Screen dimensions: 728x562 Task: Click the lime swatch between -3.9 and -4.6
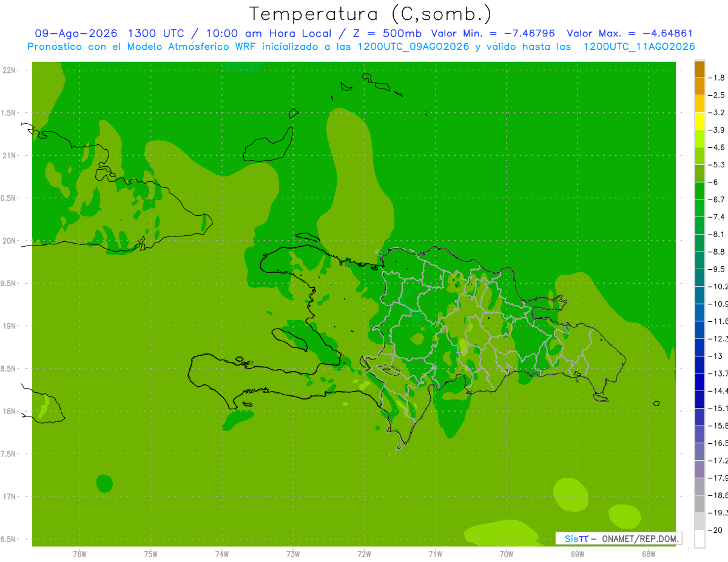tap(699, 139)
